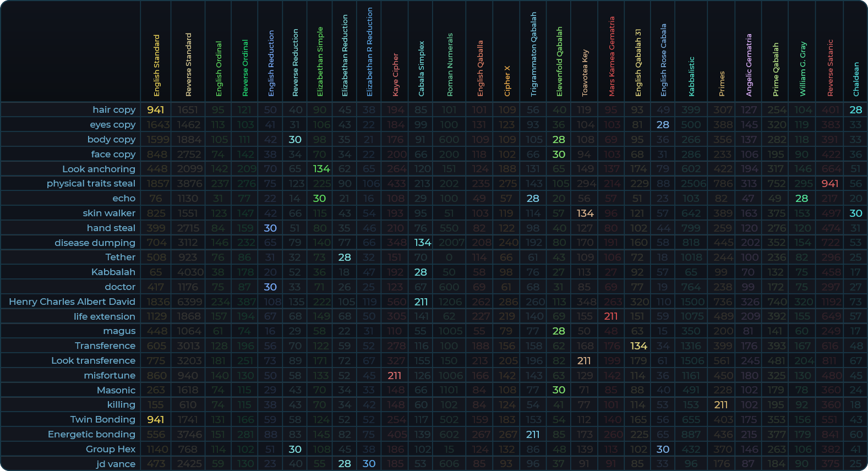Select the Reverse Satanic column header
Viewport: 868px width, 471px height.
(x=831, y=68)
